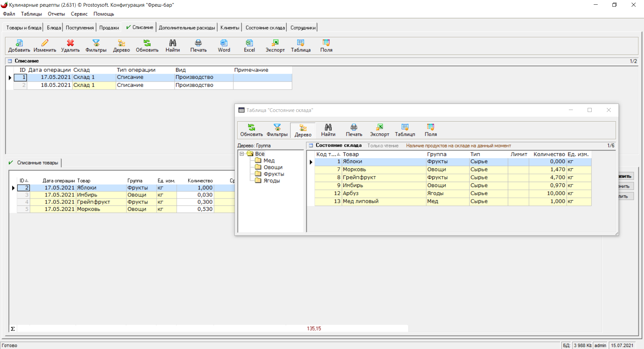This screenshot has width=644, height=349.
Task: Select the Фрукты folder in the tree
Action: [x=273, y=174]
